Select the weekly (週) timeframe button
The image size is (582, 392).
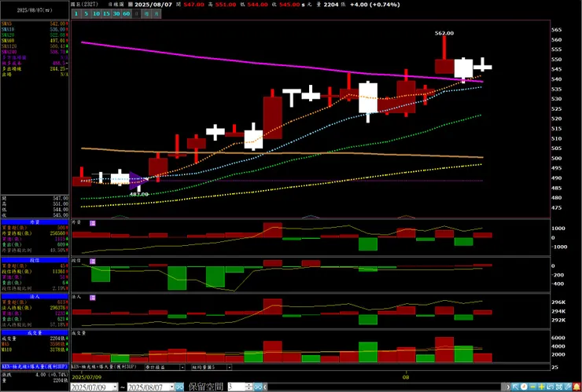146,13
